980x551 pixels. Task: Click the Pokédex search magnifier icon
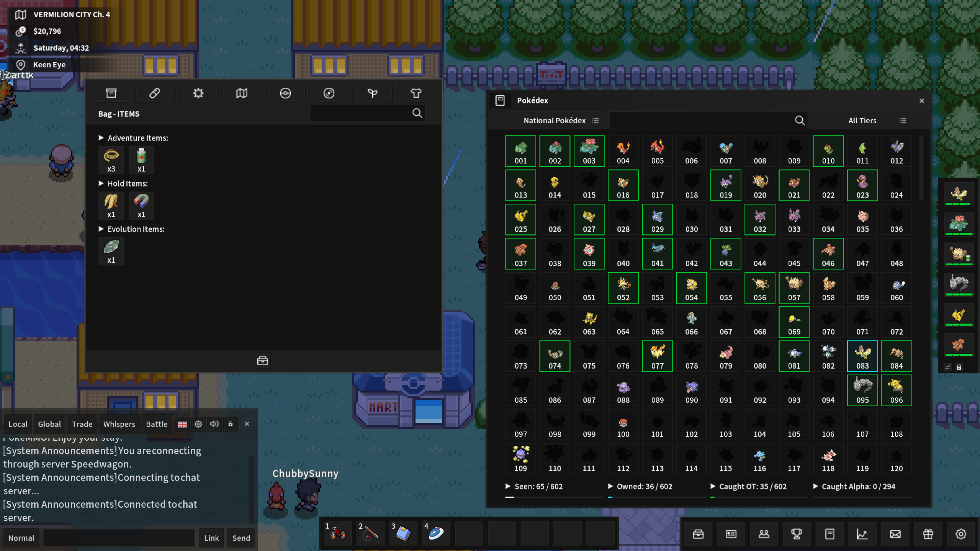(800, 121)
